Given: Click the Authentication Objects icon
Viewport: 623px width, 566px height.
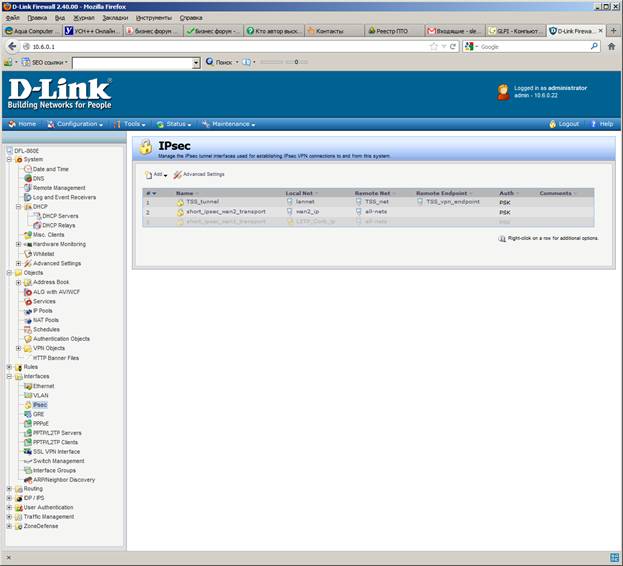Looking at the screenshot, I should [28, 339].
